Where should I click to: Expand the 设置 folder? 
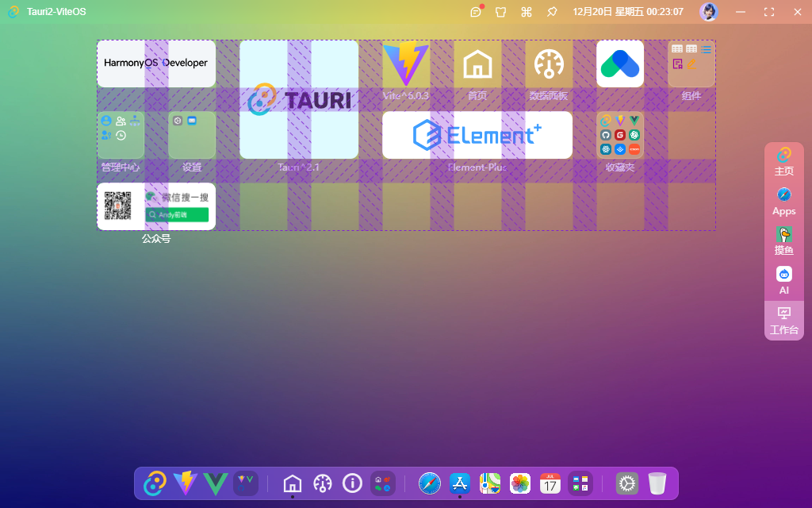click(x=192, y=135)
